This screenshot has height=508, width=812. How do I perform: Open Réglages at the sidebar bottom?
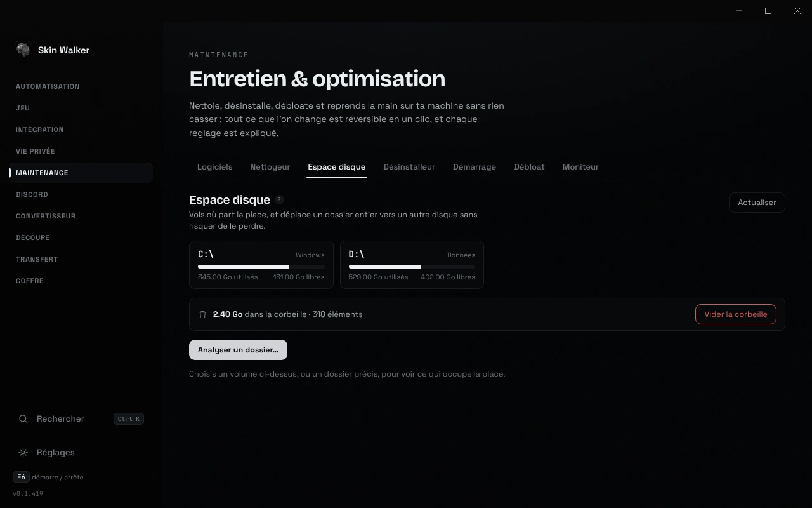coord(81,453)
